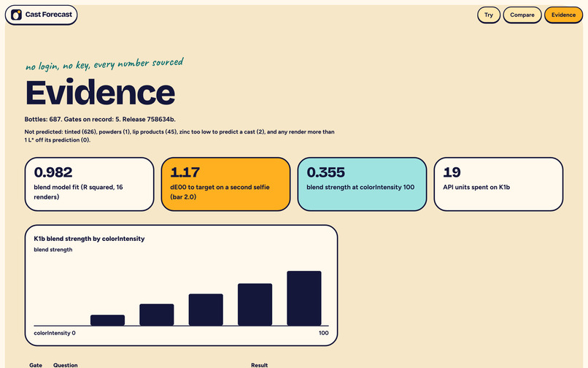Click the 'Evidence' page heading
This screenshot has height=368, width=588.
pos(100,93)
